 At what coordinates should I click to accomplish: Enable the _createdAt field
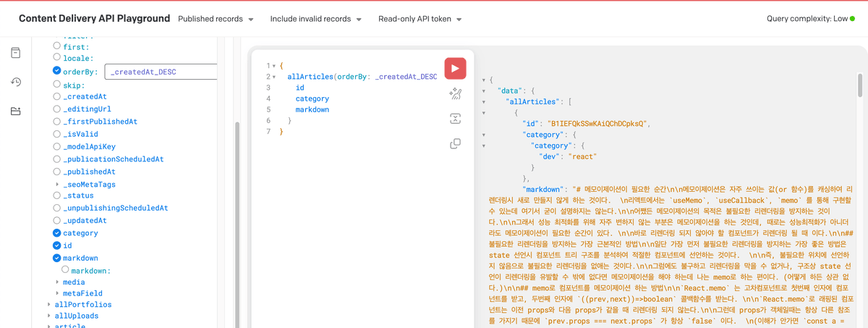[x=57, y=96]
